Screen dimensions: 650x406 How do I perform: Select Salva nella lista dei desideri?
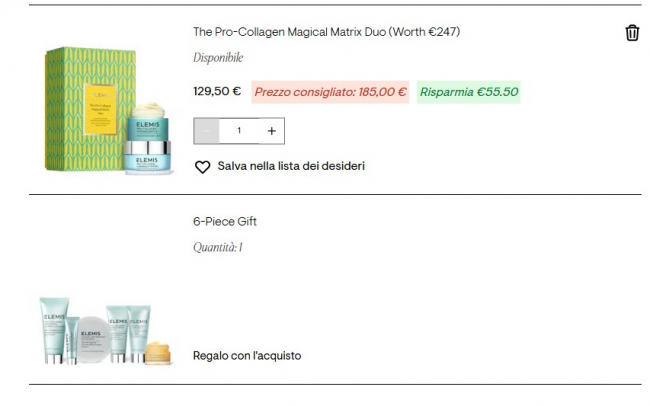coord(291,166)
